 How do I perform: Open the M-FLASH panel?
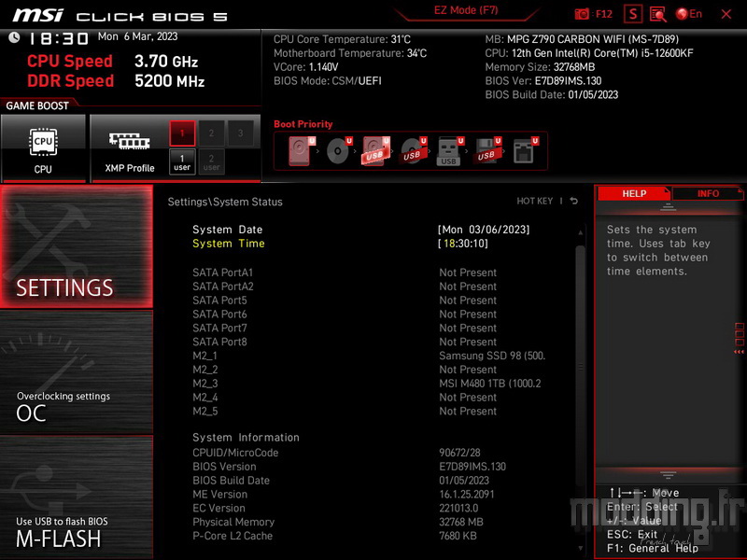[x=77, y=497]
